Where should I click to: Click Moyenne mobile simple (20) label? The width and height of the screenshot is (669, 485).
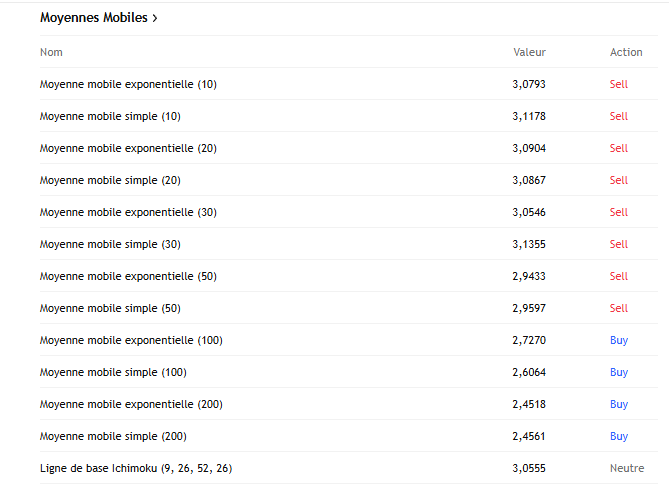[110, 180]
